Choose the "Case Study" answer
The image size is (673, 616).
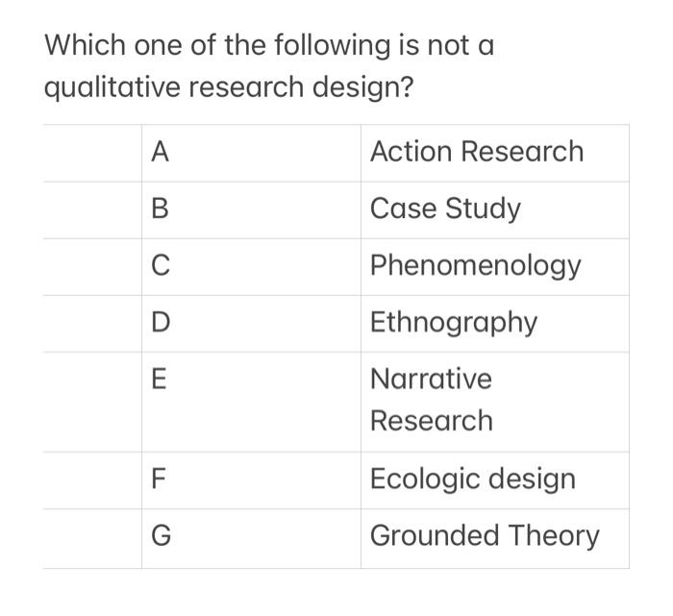(x=445, y=209)
